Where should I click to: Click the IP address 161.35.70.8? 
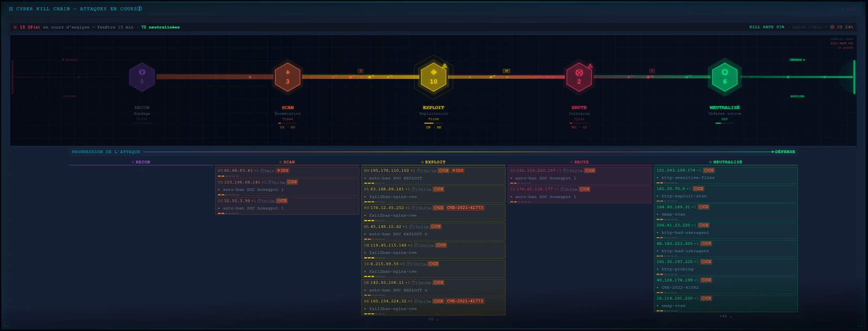pyautogui.click(x=670, y=189)
